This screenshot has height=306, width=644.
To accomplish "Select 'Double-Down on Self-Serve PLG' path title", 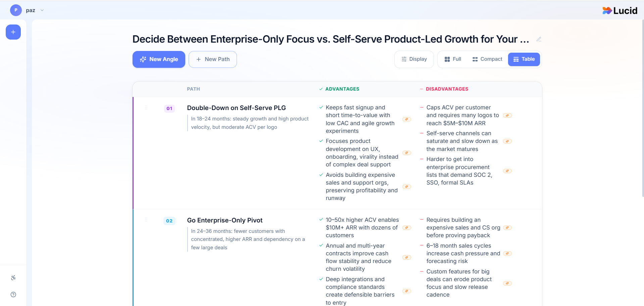I will click(236, 108).
